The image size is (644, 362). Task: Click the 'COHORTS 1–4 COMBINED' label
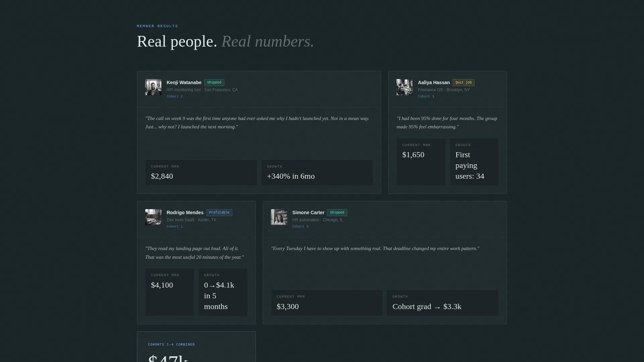pyautogui.click(x=171, y=345)
